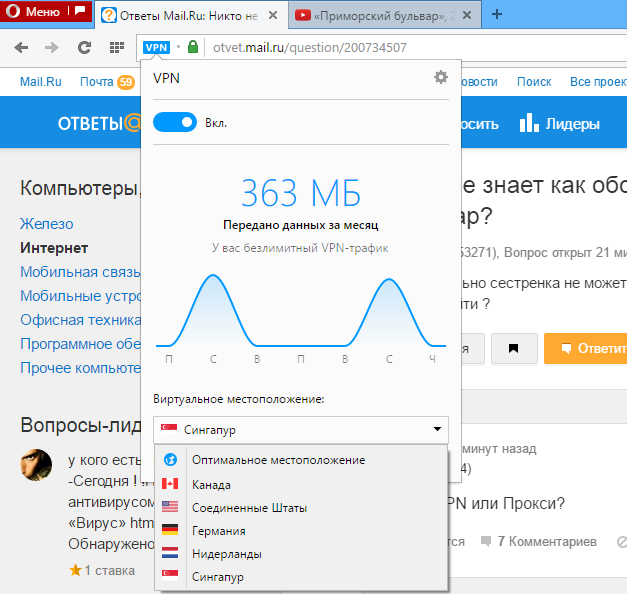The height and width of the screenshot is (594, 627).
Task: Open the Программное обеспечение category
Action: 80,344
